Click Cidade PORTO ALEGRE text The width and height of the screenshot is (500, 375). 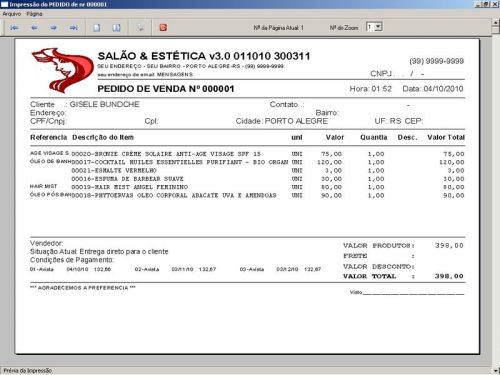click(282, 121)
